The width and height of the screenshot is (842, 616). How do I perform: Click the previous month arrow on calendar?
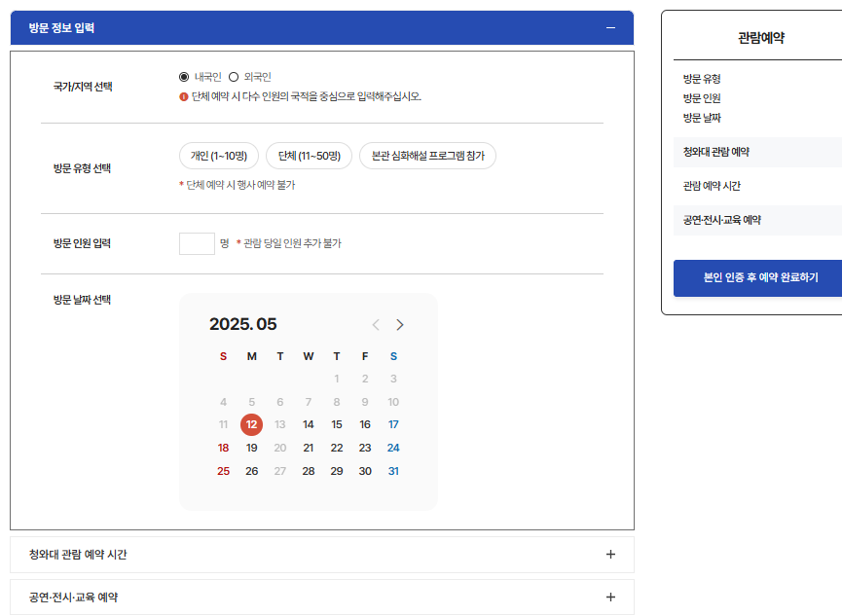click(376, 324)
